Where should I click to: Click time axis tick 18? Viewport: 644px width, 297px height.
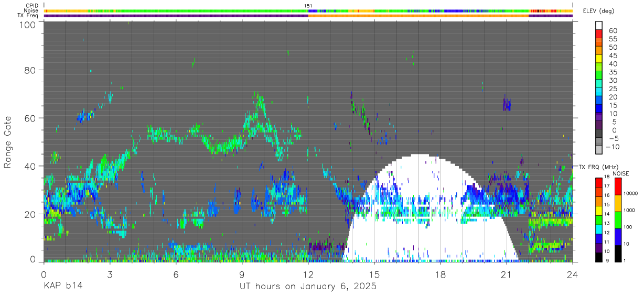[x=440, y=274]
